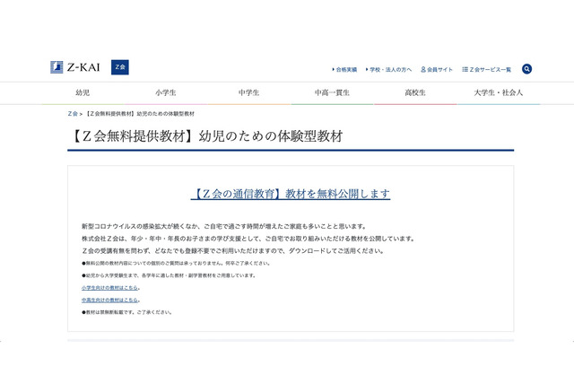Click the sentence starting 株式会社Z会は
The height and width of the screenshot is (392, 574).
tap(248, 239)
